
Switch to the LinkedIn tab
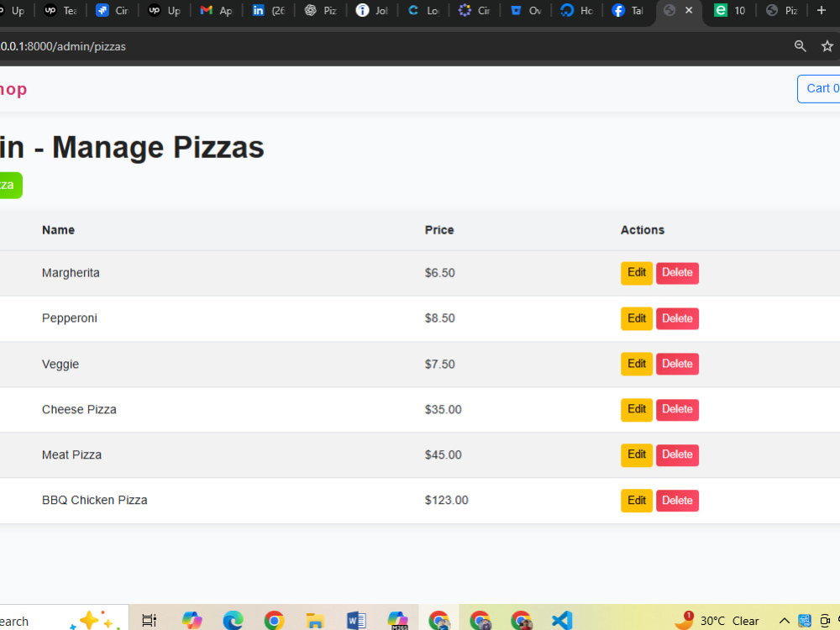coord(268,10)
